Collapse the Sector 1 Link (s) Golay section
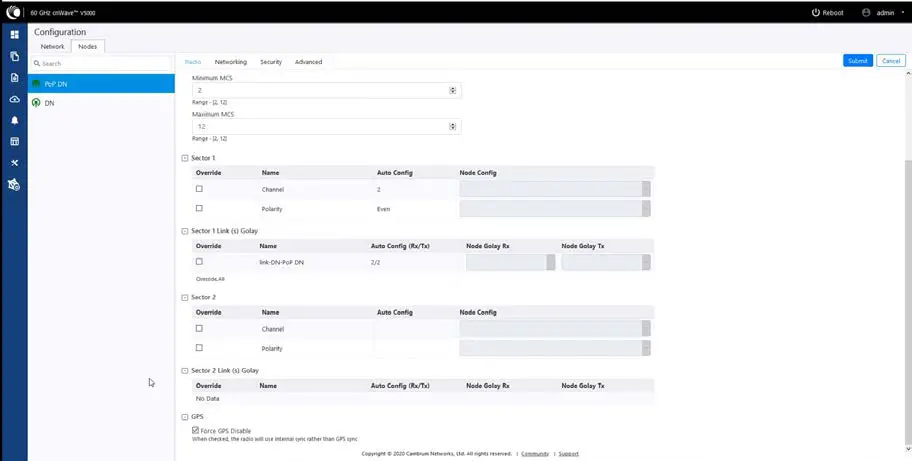Image resolution: width=912 pixels, height=461 pixels. pyautogui.click(x=185, y=231)
